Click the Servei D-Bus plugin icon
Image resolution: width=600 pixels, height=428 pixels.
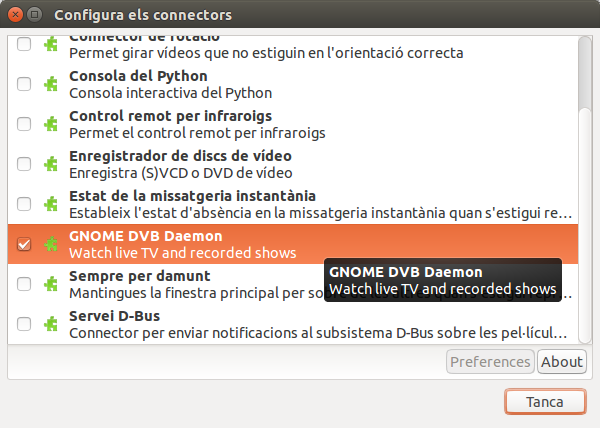tap(50, 324)
